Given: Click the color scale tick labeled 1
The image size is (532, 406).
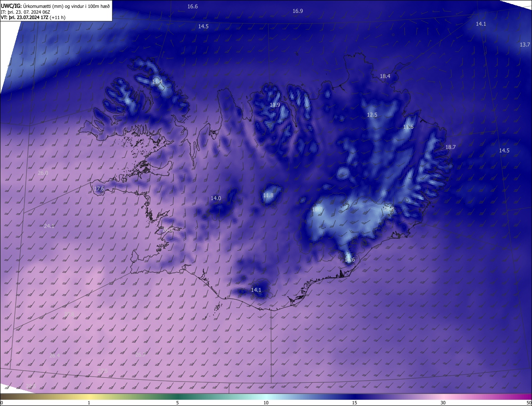Looking at the screenshot, I should 89,403.
